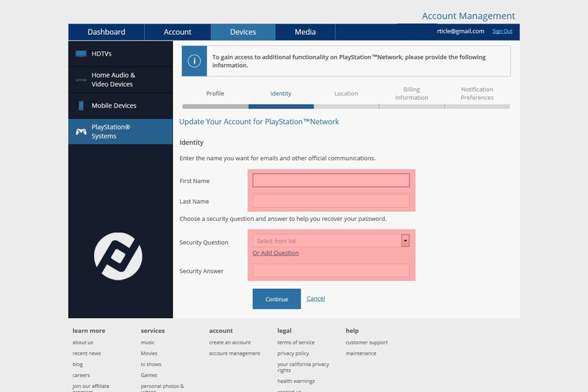Screen dimensions: 588x392
Task: Click the Continue button
Action: pos(277,299)
